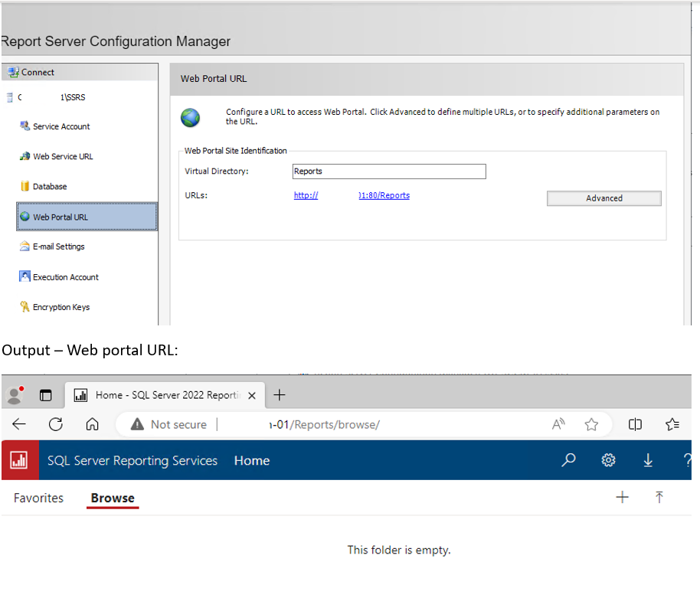Open the portal search icon
Viewport: 700px width, 611px height.
[568, 460]
